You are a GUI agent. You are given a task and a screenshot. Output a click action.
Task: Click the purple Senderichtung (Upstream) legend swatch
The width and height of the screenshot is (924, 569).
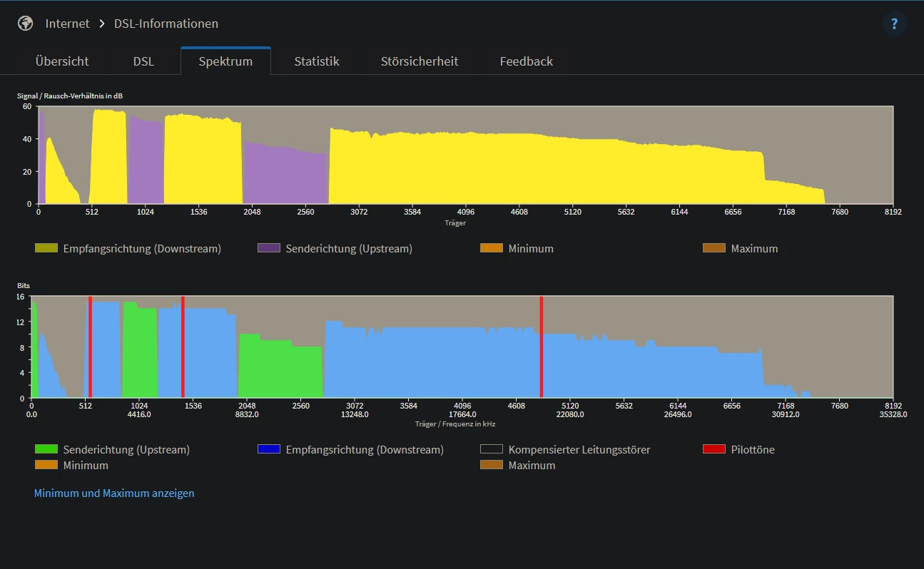[x=268, y=248]
